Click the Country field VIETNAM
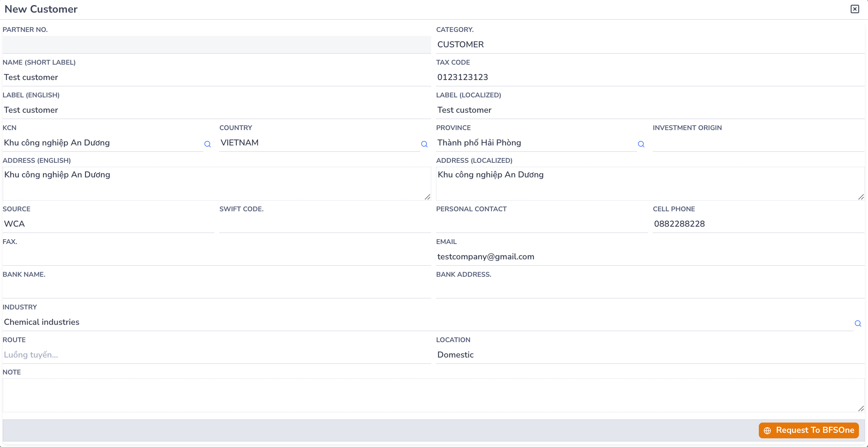The image size is (868, 447). pos(320,143)
